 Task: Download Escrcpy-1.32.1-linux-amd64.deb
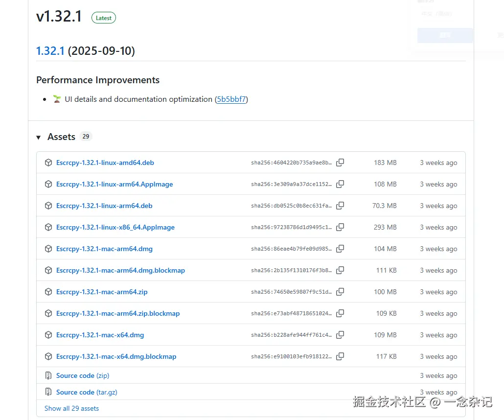tap(105, 163)
